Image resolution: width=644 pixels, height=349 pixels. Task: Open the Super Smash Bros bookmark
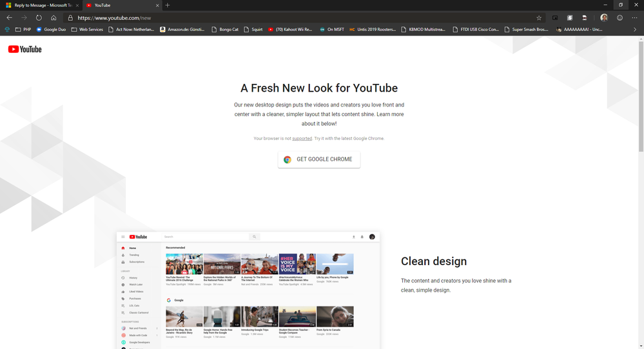tap(526, 29)
